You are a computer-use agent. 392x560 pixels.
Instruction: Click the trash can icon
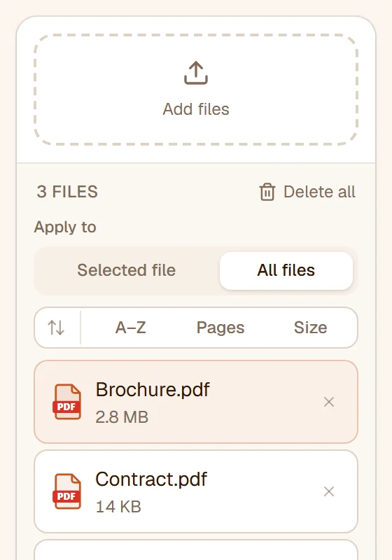267,192
